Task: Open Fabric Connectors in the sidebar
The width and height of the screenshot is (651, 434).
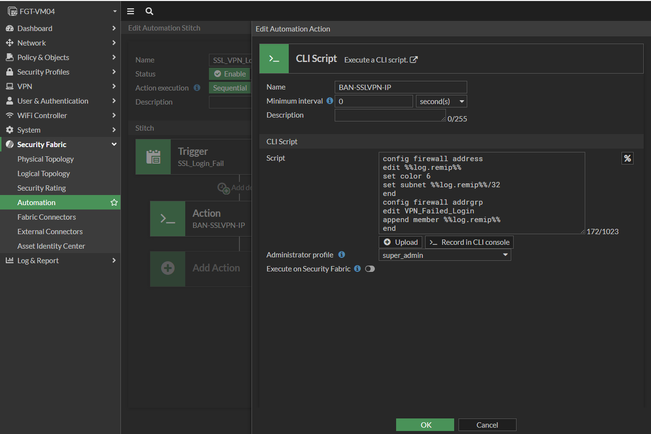Action: (x=46, y=217)
